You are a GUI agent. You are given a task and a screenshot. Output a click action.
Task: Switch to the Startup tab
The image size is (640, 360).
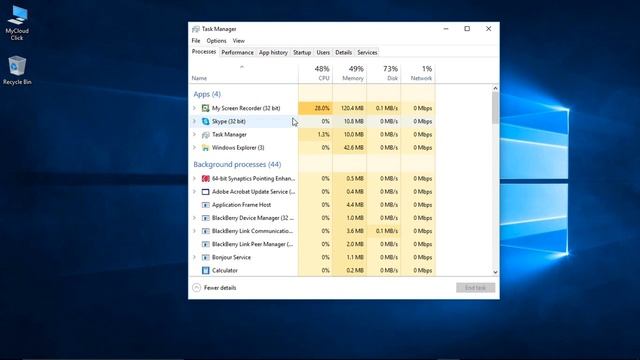(302, 53)
